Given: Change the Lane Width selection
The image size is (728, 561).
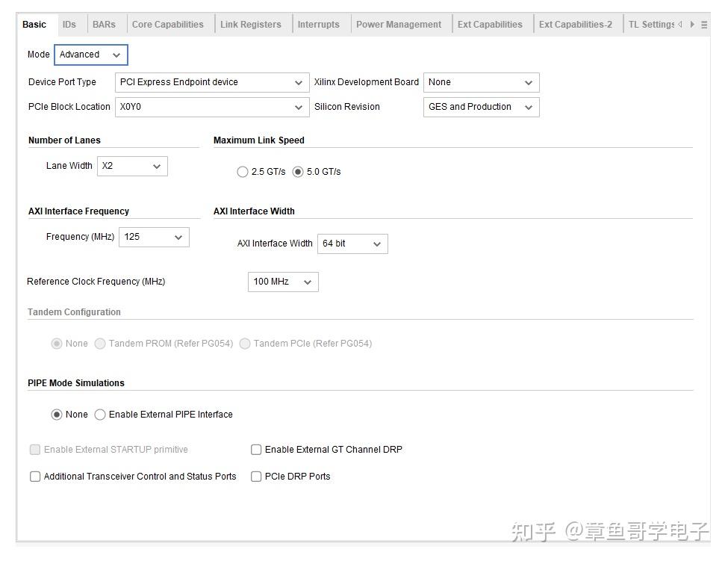Looking at the screenshot, I should coord(158,166).
